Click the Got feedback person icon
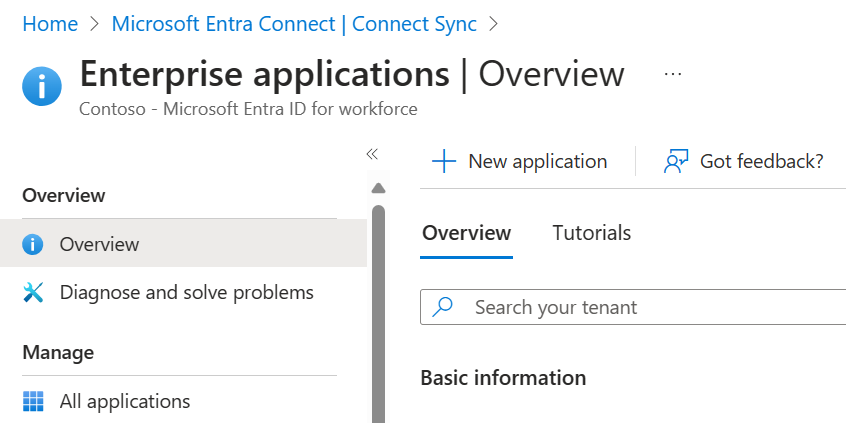The height and width of the screenshot is (423, 846). (677, 161)
